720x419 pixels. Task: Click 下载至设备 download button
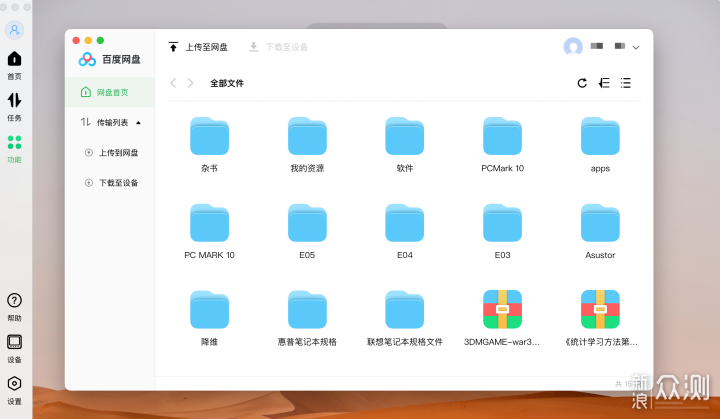pyautogui.click(x=278, y=47)
